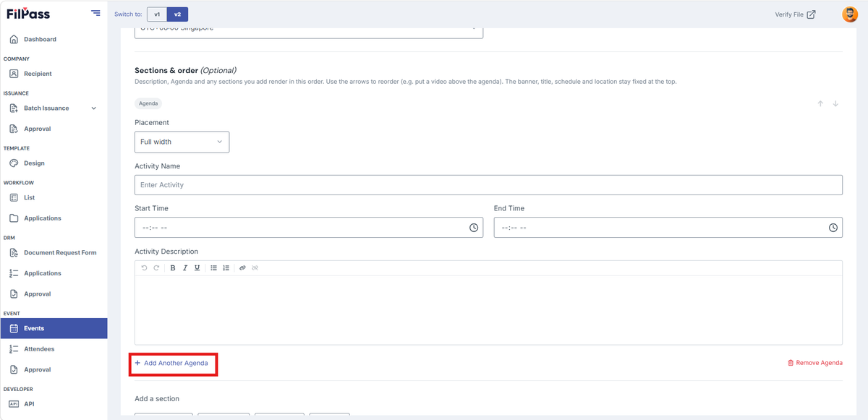The width and height of the screenshot is (868, 420).
Task: Toggle underline formatting
Action: [197, 268]
